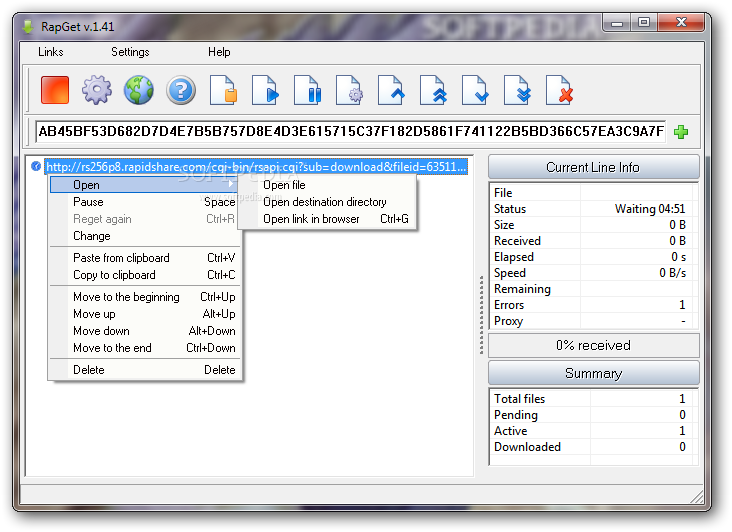Click the Status Waiting 04:51 value
This screenshot has width=732, height=532.
pyautogui.click(x=649, y=209)
